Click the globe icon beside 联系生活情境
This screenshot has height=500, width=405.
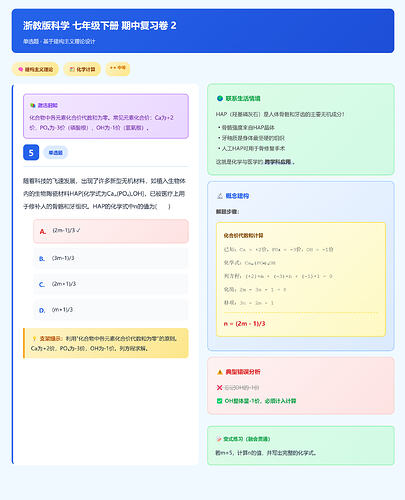(220, 98)
